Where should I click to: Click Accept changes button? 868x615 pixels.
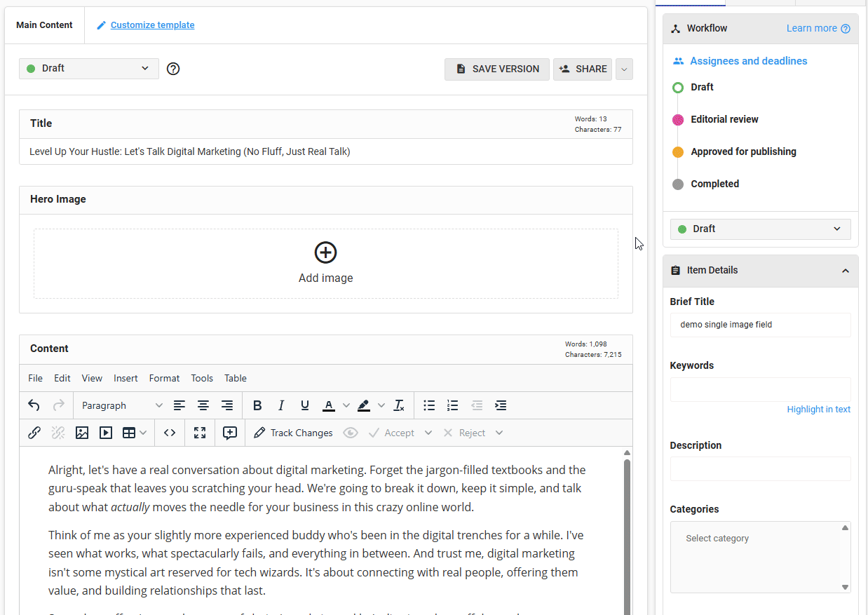[x=391, y=433]
